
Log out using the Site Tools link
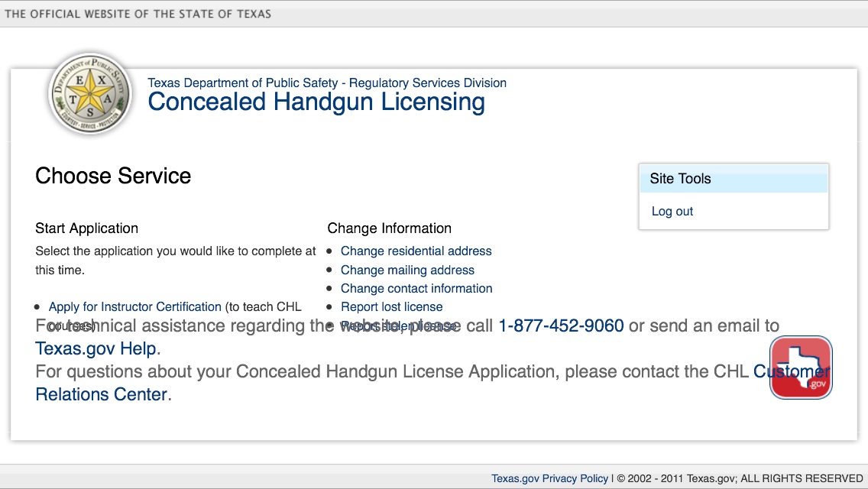[672, 212]
